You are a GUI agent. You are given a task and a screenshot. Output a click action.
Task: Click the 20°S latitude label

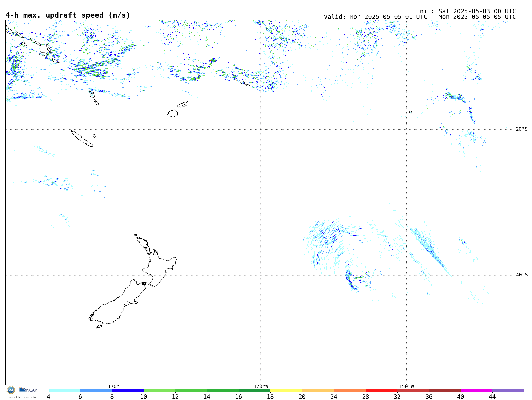[x=522, y=129]
